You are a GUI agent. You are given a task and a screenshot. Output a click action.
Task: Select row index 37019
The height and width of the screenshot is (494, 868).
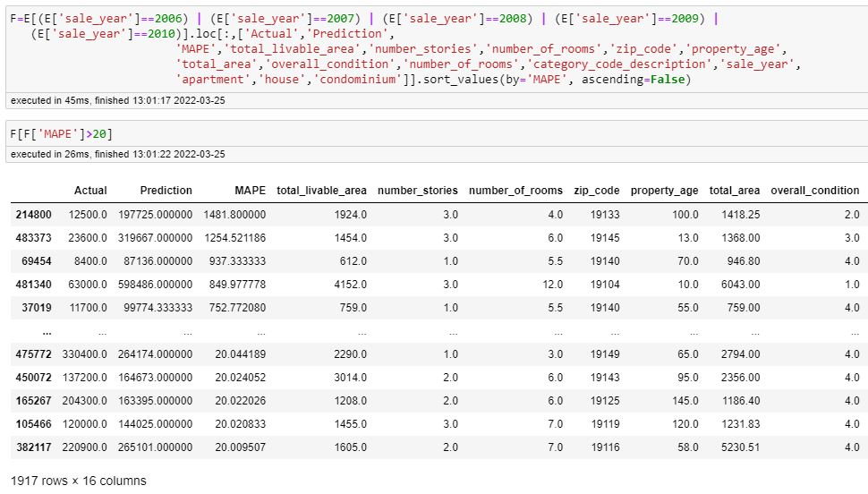(x=36, y=307)
